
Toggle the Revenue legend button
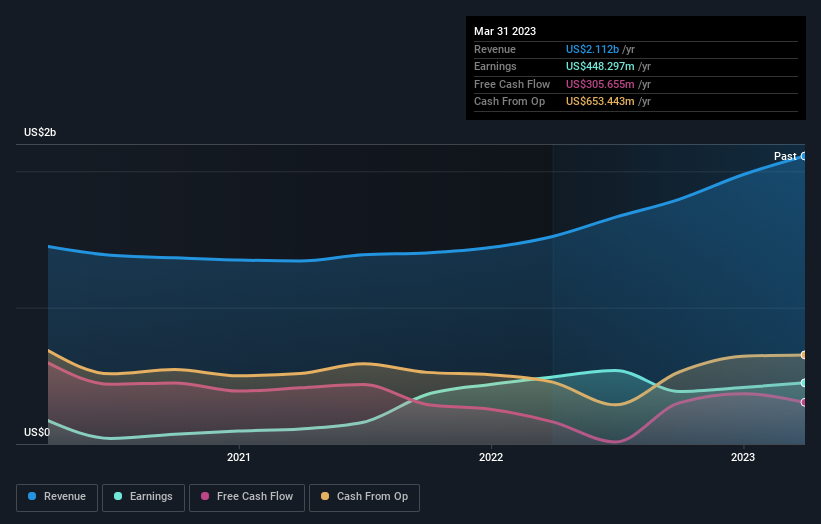tap(57, 497)
